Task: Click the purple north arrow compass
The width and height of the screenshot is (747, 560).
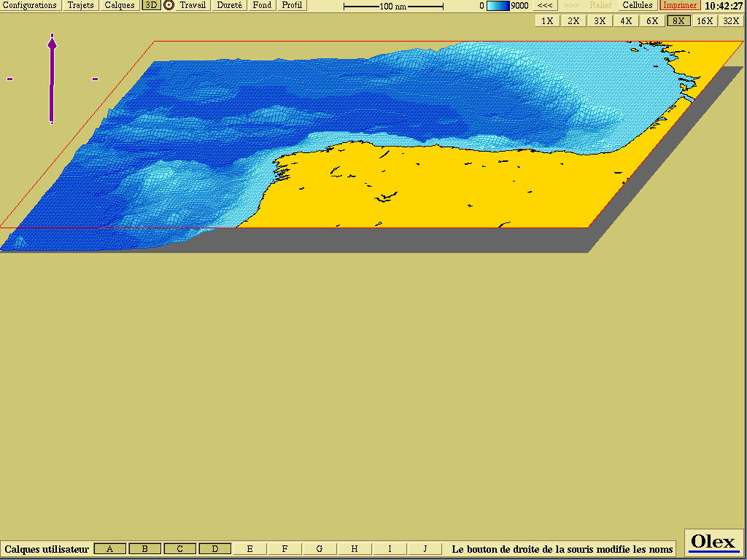Action: 52,79
